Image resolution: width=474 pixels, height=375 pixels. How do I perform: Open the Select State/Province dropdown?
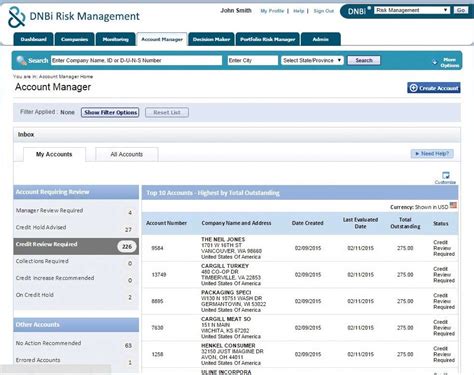click(x=312, y=60)
